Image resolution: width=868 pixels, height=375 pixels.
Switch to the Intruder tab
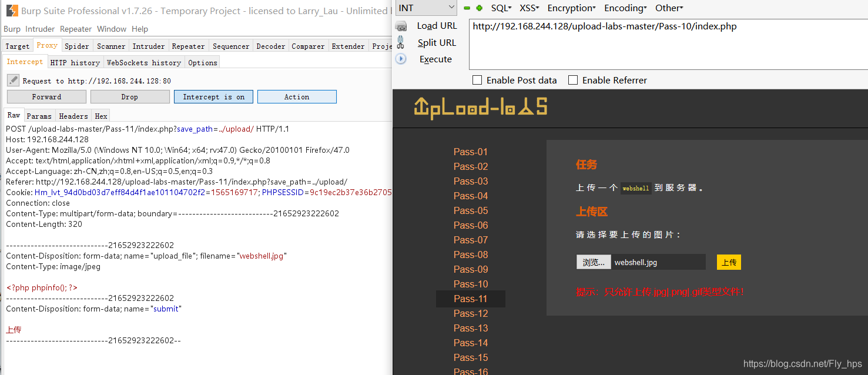(149, 46)
